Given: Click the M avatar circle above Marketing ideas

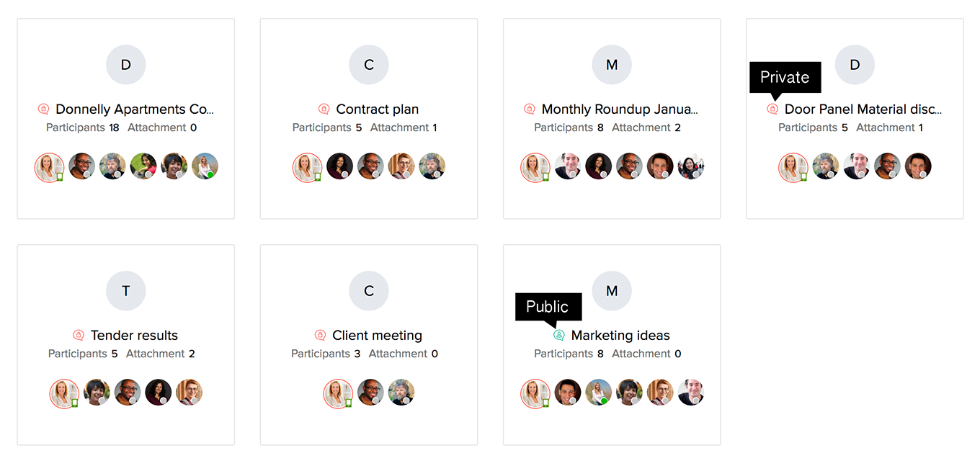Looking at the screenshot, I should pos(612,291).
